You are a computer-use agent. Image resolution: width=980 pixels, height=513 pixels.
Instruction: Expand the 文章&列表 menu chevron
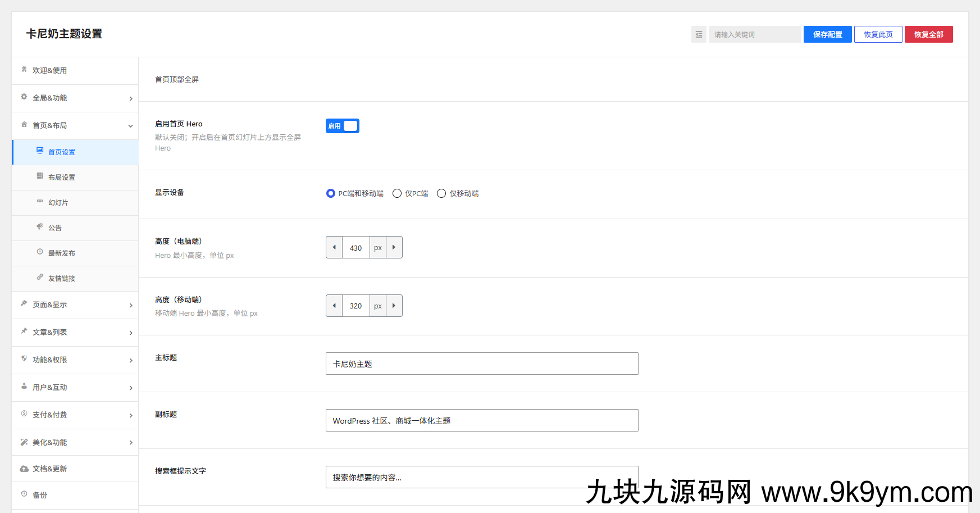pyautogui.click(x=131, y=333)
